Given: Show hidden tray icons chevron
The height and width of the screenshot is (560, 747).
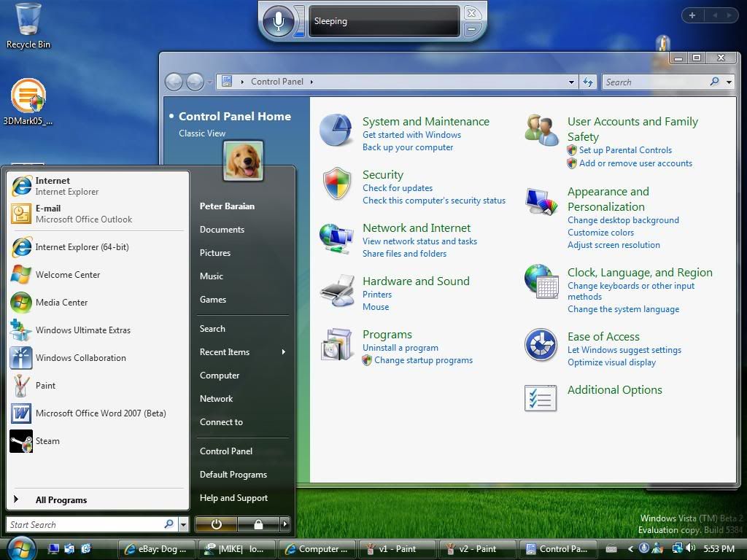Looking at the screenshot, I should click(x=631, y=549).
